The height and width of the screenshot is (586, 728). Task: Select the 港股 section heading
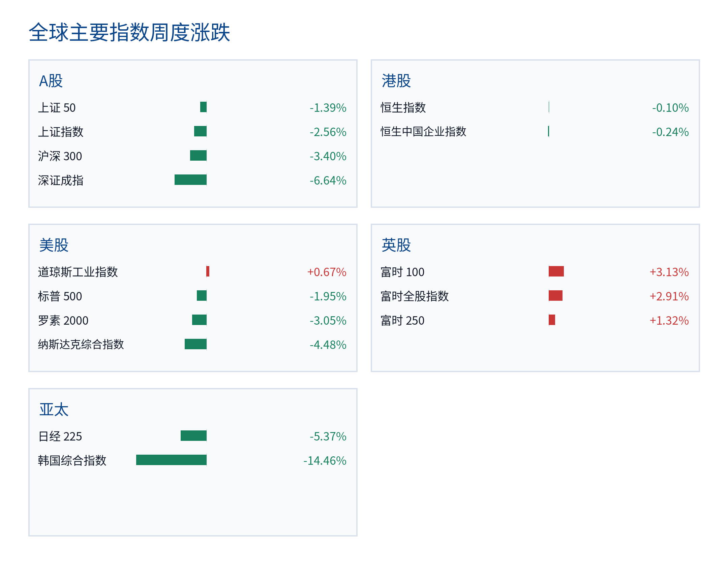coord(396,81)
